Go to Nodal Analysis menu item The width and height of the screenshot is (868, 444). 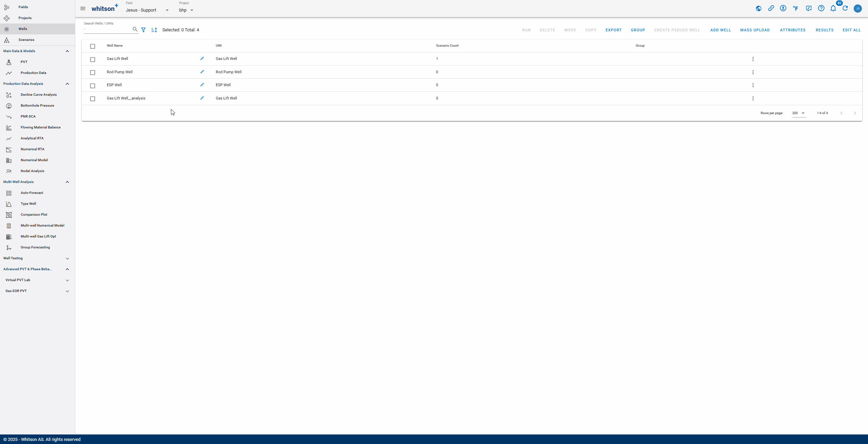coord(32,171)
